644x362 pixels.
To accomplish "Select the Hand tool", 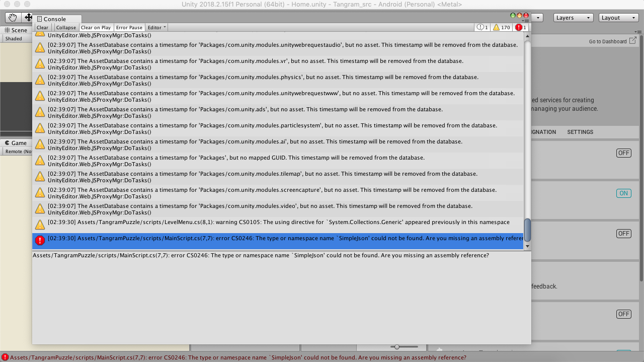I will tap(13, 18).
